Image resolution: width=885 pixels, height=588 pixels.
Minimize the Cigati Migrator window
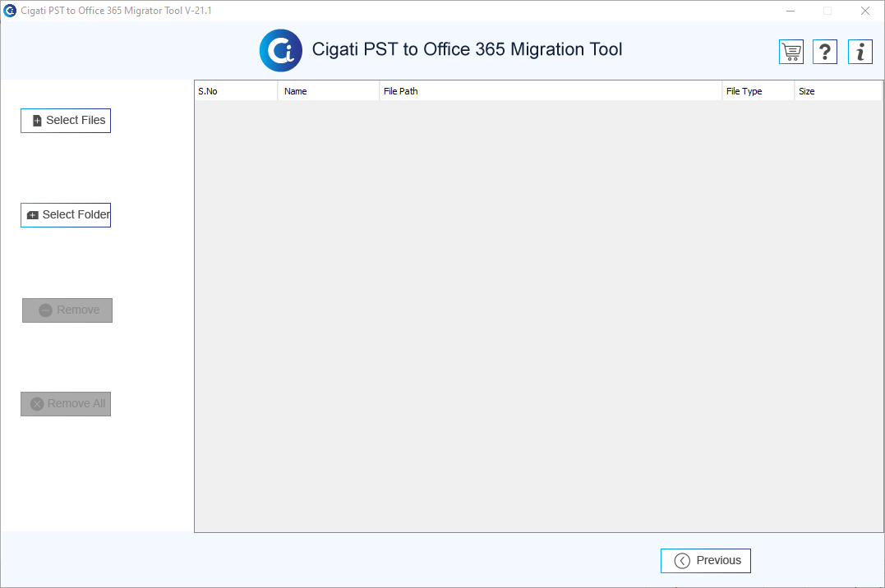[x=791, y=11]
